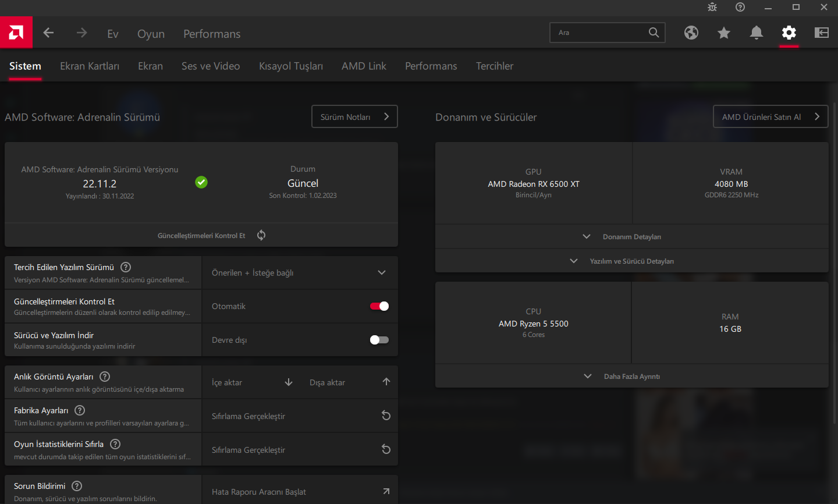Screen dimensions: 838x504
Task: Click reset icon for Oyun İstatistiklerini Sıfırla
Action: pyautogui.click(x=386, y=449)
